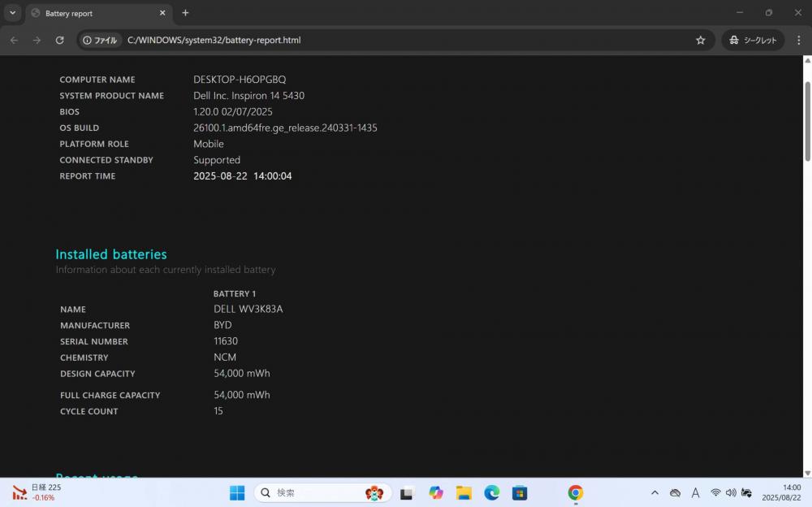The height and width of the screenshot is (507, 812).
Task: Select the computer name DESKTOP-H6OPGBQ
Action: click(x=240, y=80)
